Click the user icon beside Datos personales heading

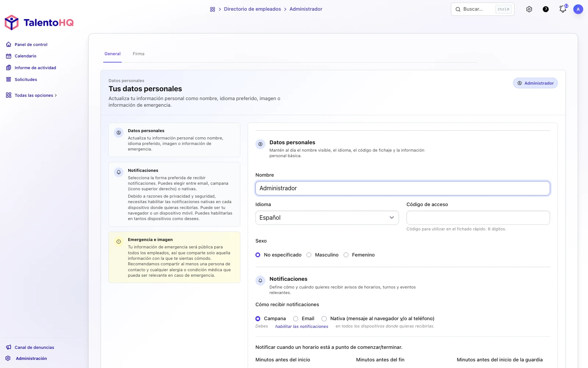(x=260, y=144)
